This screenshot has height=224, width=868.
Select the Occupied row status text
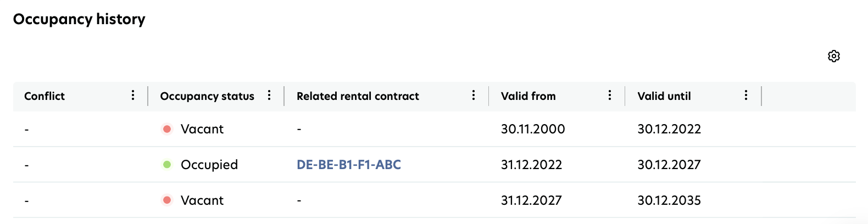tap(209, 165)
